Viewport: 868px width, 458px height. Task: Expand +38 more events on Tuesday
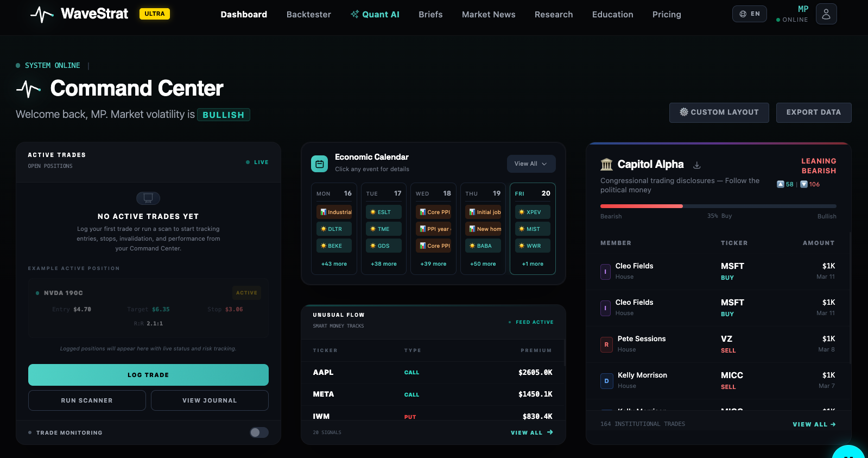(x=384, y=263)
